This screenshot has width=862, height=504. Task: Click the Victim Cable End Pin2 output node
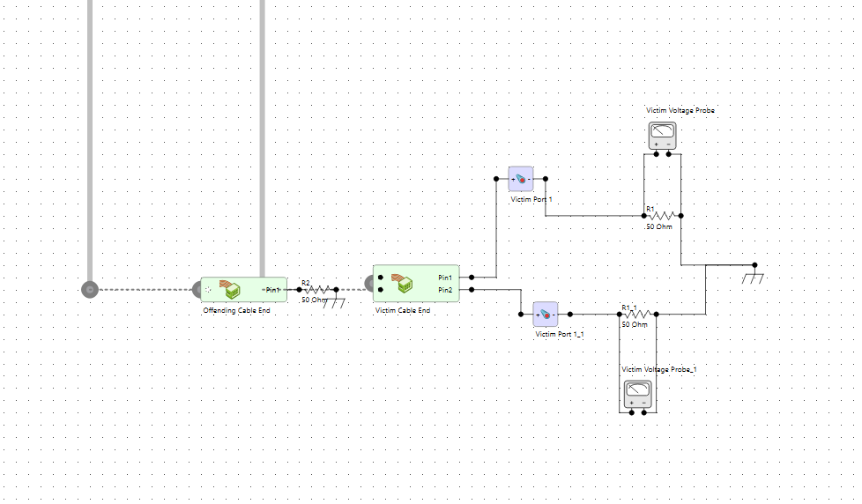coord(472,289)
